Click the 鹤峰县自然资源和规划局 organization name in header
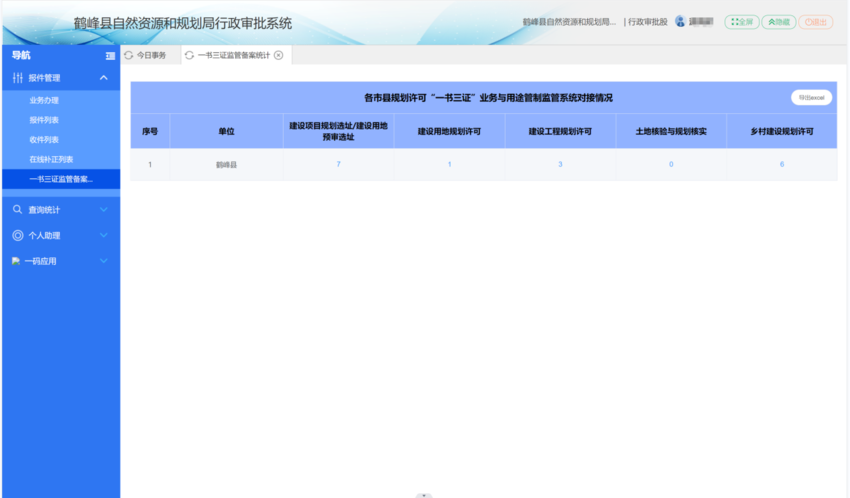Image resolution: width=850 pixels, height=498 pixels. pos(569,22)
